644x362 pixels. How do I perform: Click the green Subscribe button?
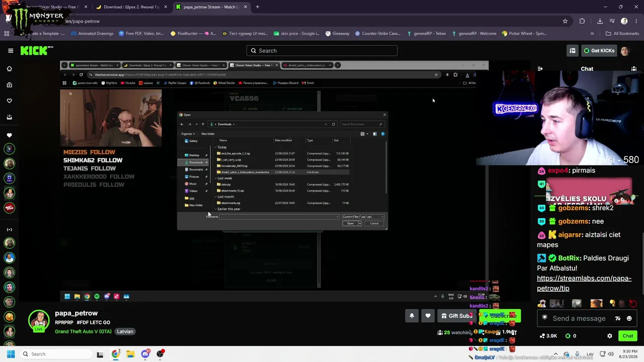click(500, 316)
